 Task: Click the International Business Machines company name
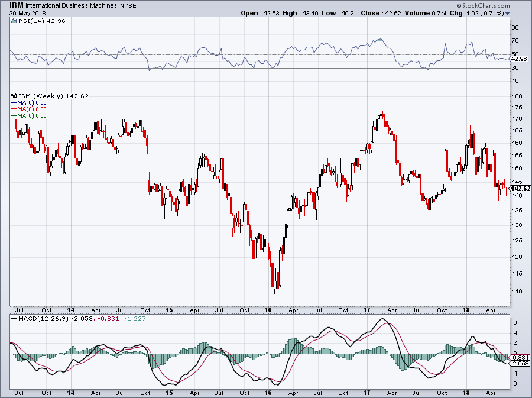[72, 6]
